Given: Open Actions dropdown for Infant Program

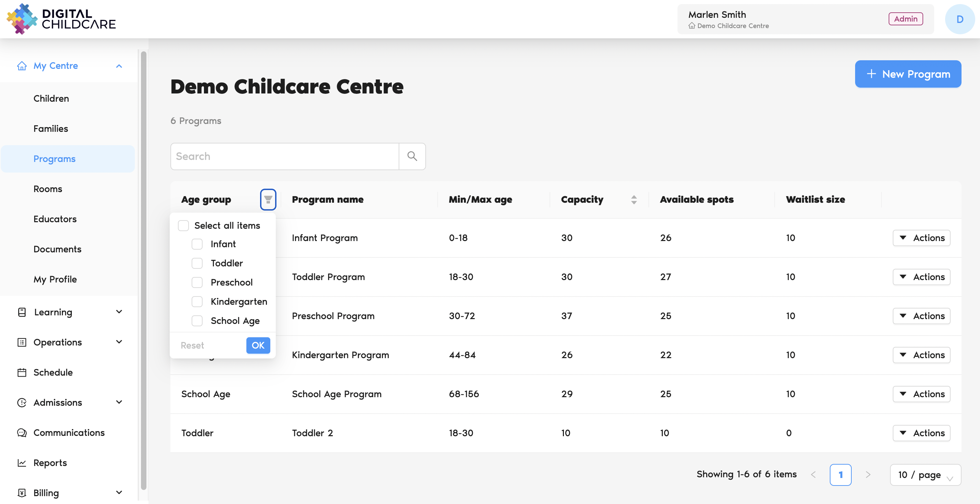Looking at the screenshot, I should [x=921, y=238].
